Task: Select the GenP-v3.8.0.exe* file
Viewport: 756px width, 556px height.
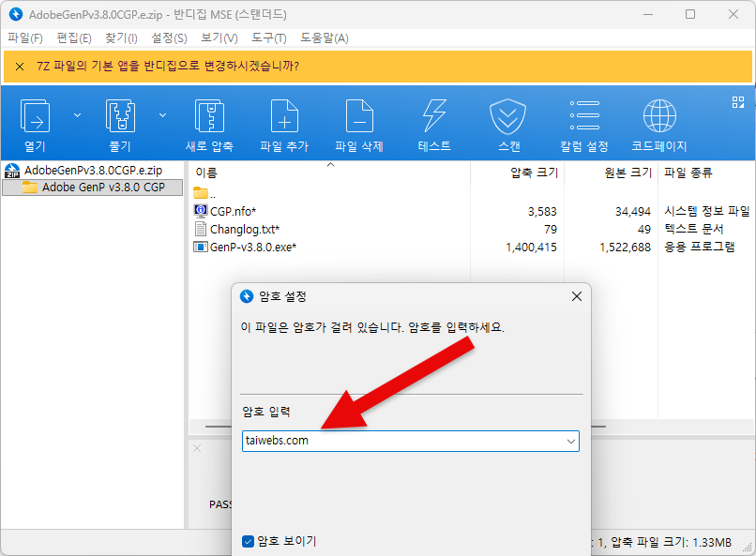Action: tap(253, 248)
